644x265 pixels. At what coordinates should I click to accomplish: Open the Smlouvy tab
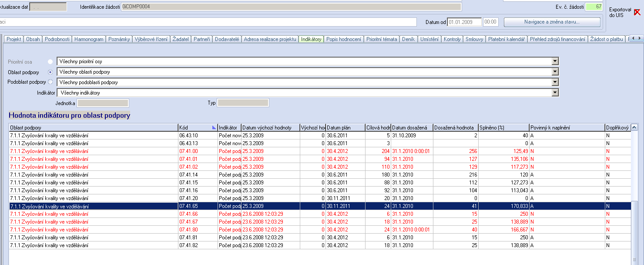(x=474, y=39)
